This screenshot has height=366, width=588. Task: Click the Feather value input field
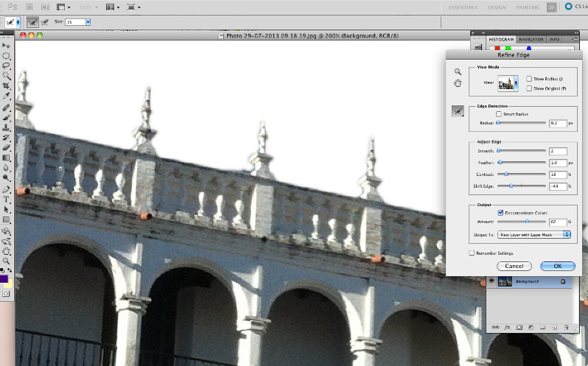(559, 163)
